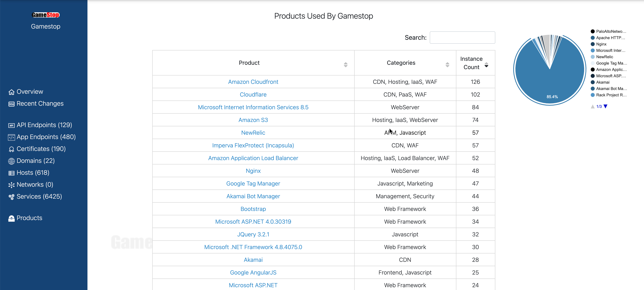Open the NewRelic product link
Screen dimensions: 644x290
(x=253, y=133)
